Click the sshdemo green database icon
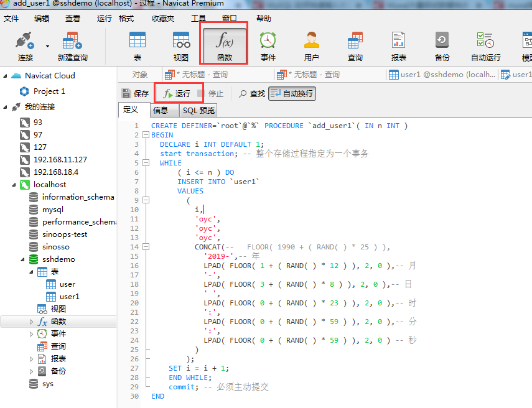The image size is (532, 408). click(x=33, y=259)
